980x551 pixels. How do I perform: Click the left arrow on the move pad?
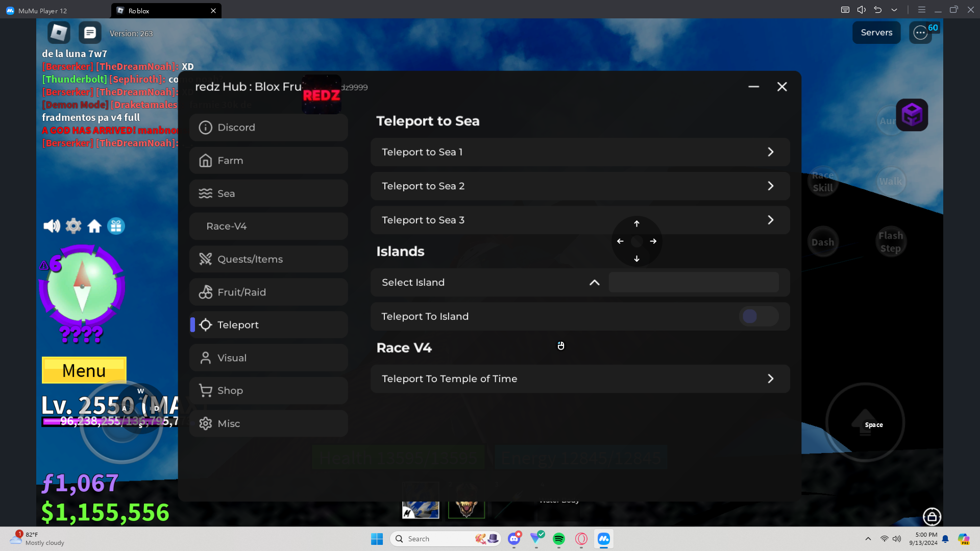point(620,241)
